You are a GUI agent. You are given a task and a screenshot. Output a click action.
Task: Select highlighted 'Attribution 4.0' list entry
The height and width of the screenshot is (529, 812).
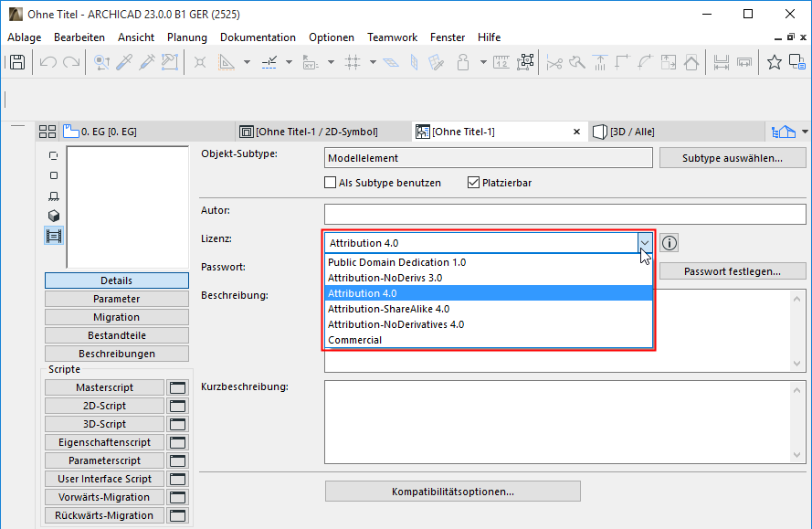(x=489, y=293)
